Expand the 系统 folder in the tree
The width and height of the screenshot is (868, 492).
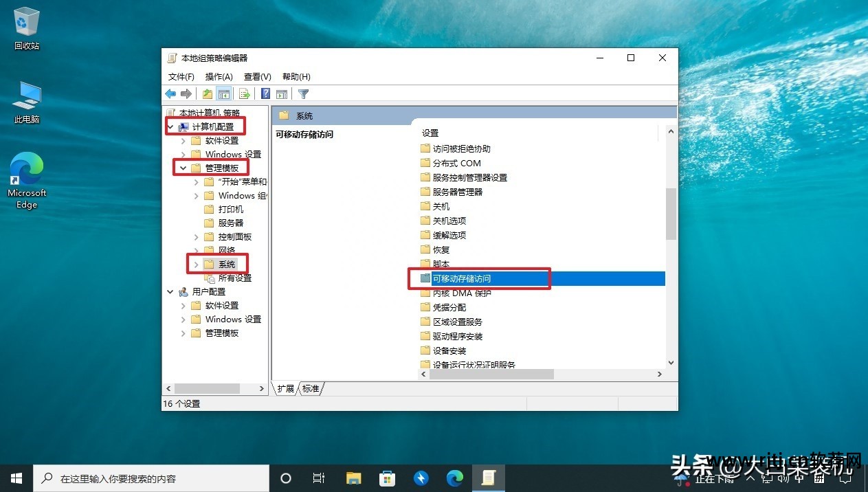click(x=197, y=265)
